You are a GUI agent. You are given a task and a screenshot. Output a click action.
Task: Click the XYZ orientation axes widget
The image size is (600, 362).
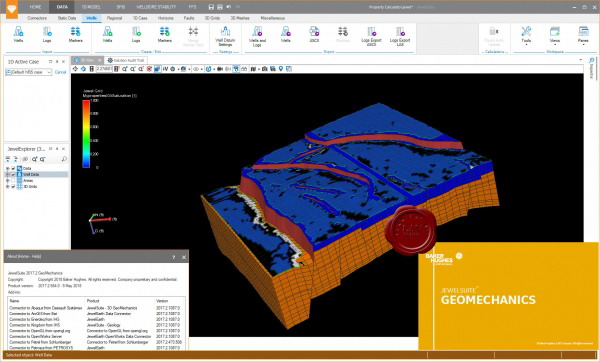102,223
